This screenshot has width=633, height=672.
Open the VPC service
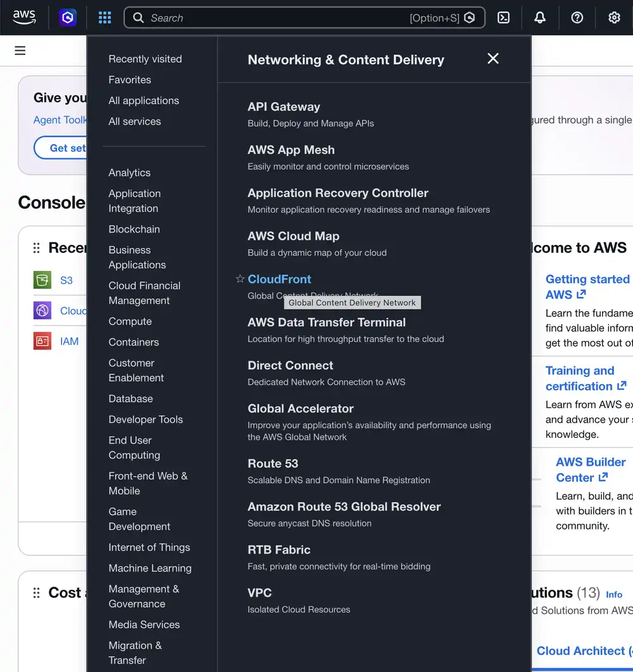point(260,593)
